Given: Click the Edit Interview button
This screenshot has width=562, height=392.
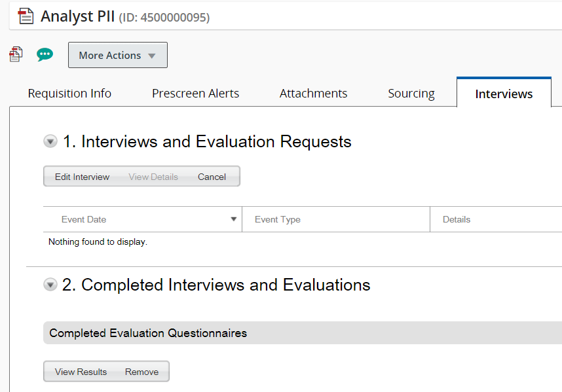Looking at the screenshot, I should click(82, 177).
